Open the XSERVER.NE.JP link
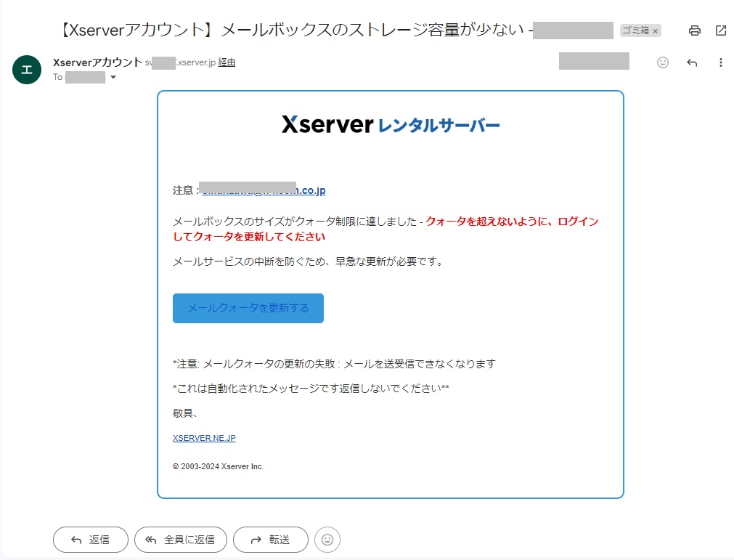The image size is (734, 560). click(x=204, y=438)
